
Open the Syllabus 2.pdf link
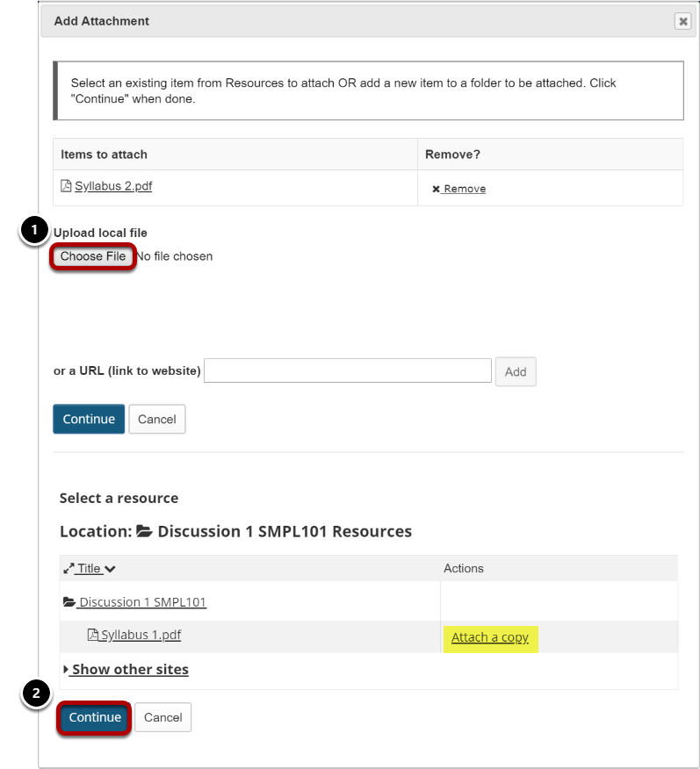point(113,186)
